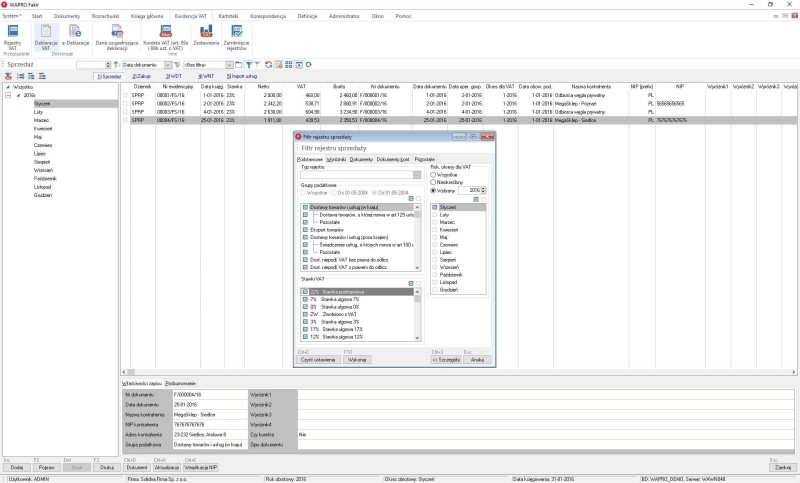Click the Weryfikacja NIP button
This screenshot has width=800, height=483.
(x=201, y=467)
